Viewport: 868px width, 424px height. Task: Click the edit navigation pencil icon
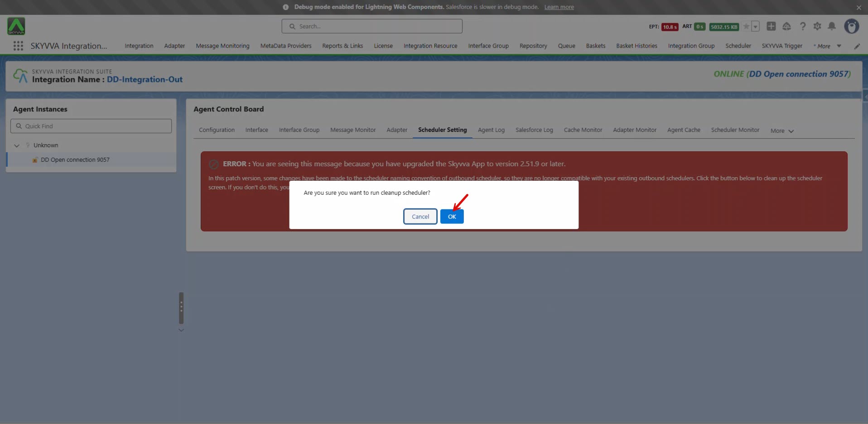pyautogui.click(x=857, y=46)
